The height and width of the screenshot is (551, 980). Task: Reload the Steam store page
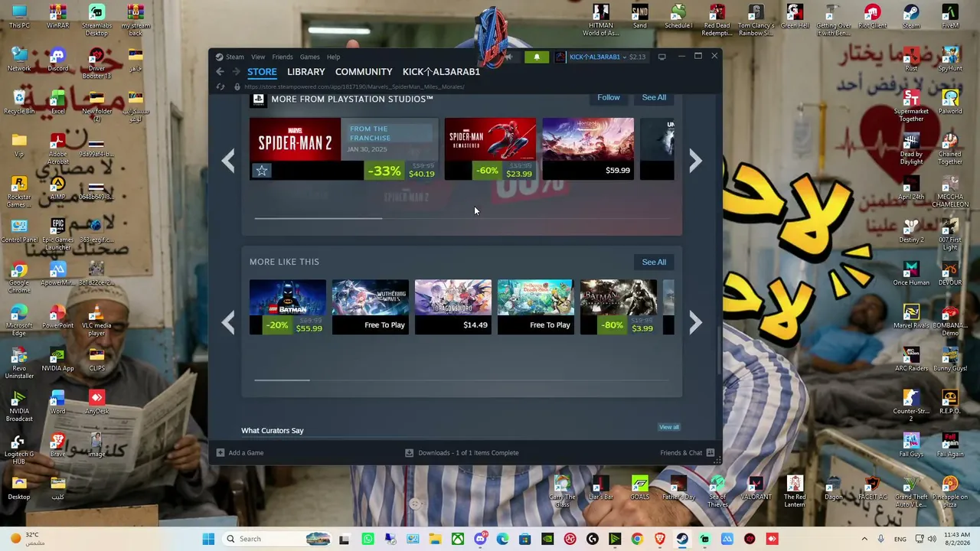220,86
